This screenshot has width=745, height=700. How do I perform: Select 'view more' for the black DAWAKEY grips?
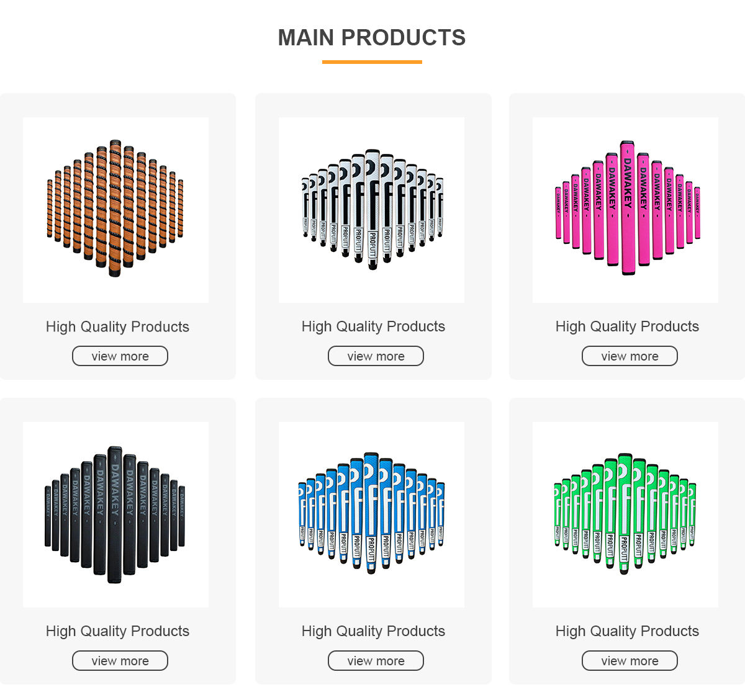click(120, 661)
